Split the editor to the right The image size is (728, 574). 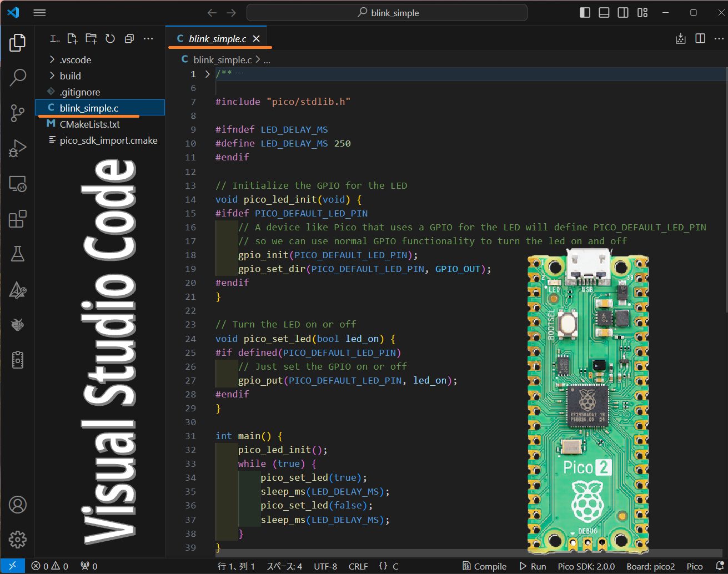point(700,39)
